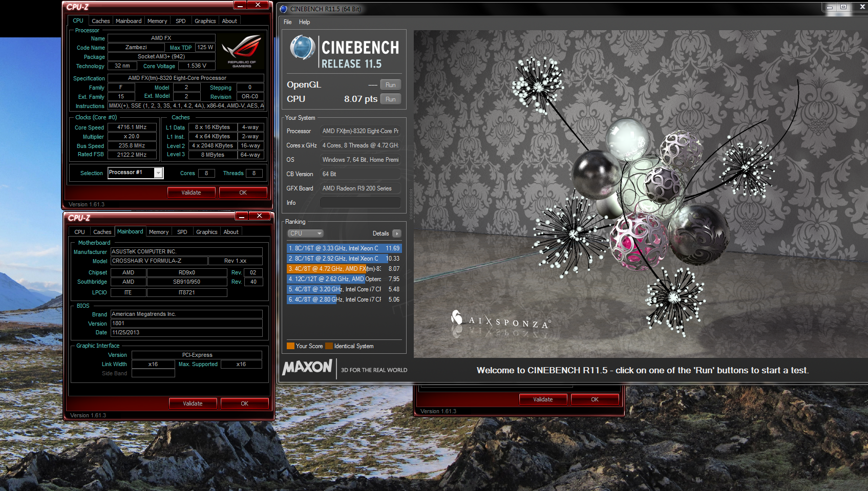Switch to Caches tab in top CPU-Z window

[100, 21]
